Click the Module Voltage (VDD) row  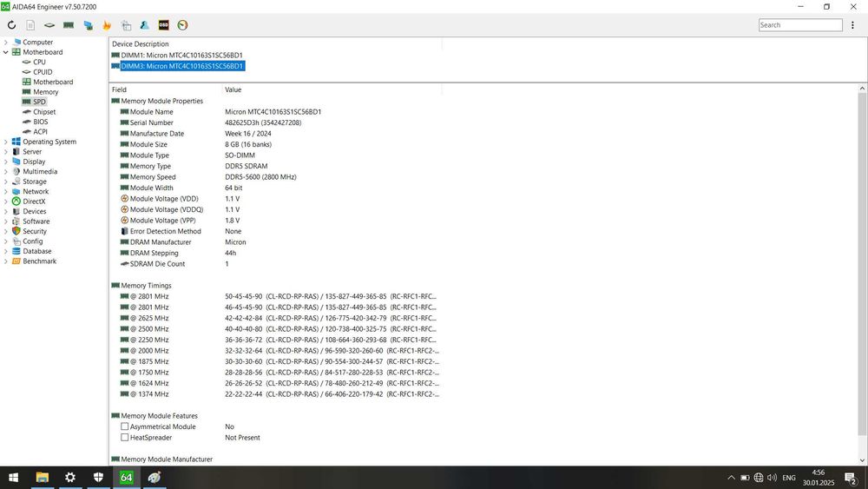point(276,199)
